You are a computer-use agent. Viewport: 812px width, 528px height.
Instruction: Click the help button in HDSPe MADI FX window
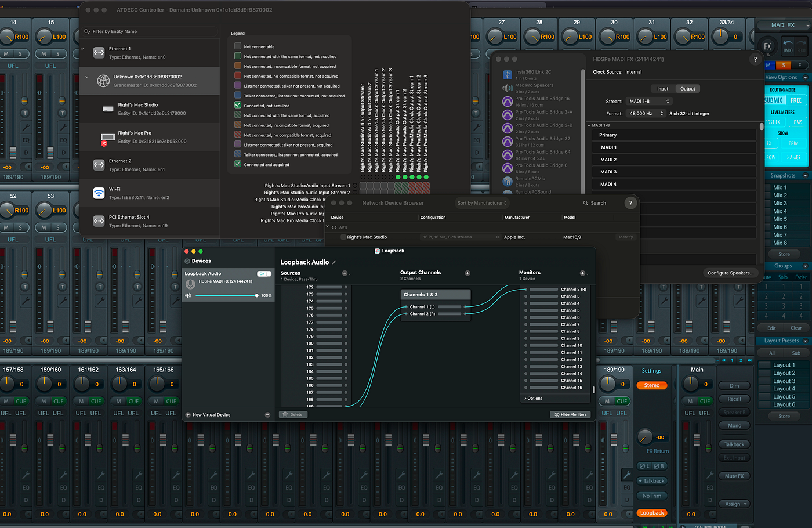[x=755, y=59]
